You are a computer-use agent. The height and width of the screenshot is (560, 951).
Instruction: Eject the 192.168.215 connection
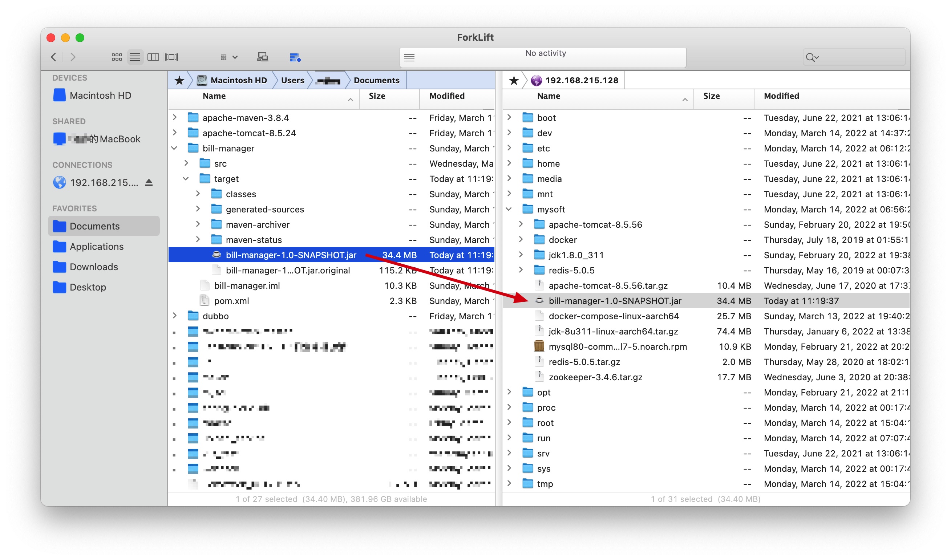tap(149, 183)
